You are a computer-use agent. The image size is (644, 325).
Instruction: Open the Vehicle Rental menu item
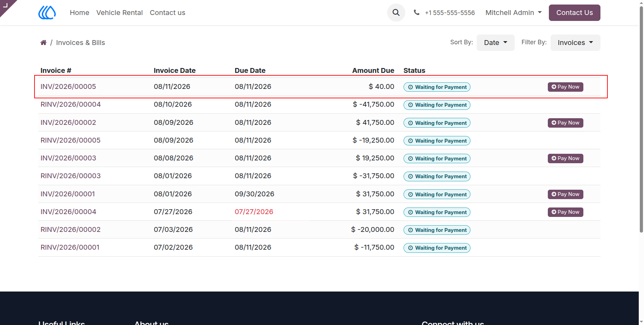click(120, 13)
